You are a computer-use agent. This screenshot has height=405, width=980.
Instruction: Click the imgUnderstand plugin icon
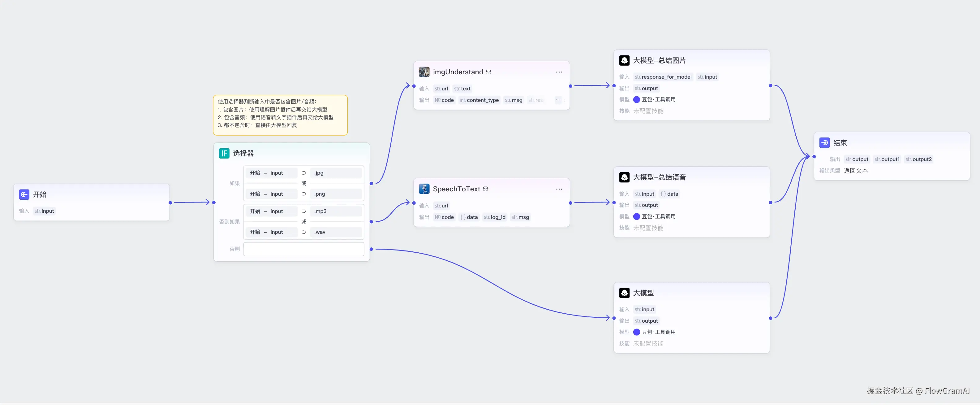coord(424,72)
